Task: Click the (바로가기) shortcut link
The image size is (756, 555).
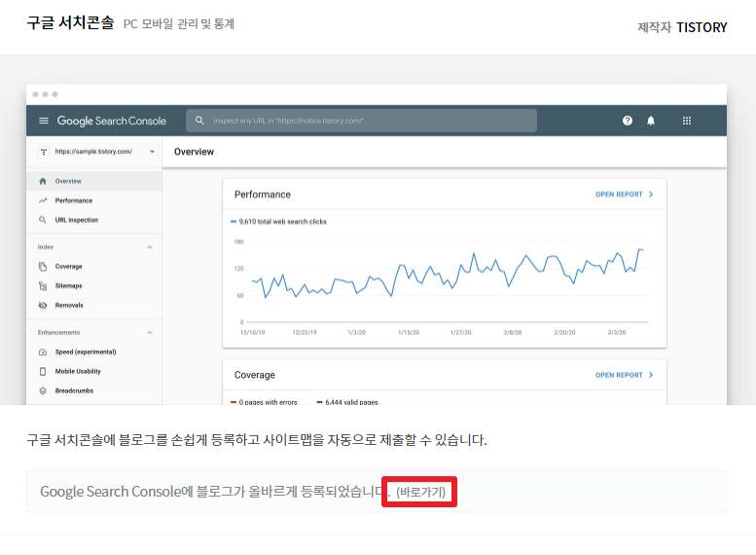Action: click(x=420, y=492)
